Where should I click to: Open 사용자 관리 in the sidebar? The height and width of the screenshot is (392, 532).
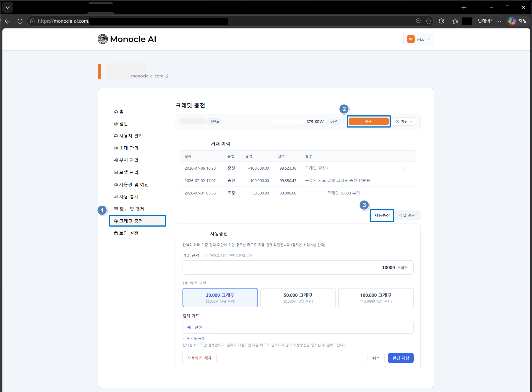pyautogui.click(x=128, y=136)
